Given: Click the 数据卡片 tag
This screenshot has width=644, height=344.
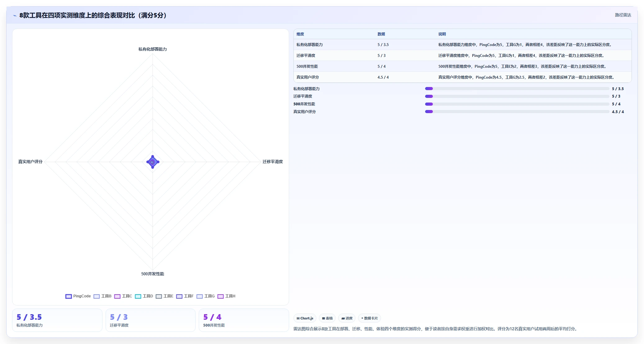Looking at the screenshot, I should click(x=370, y=318).
